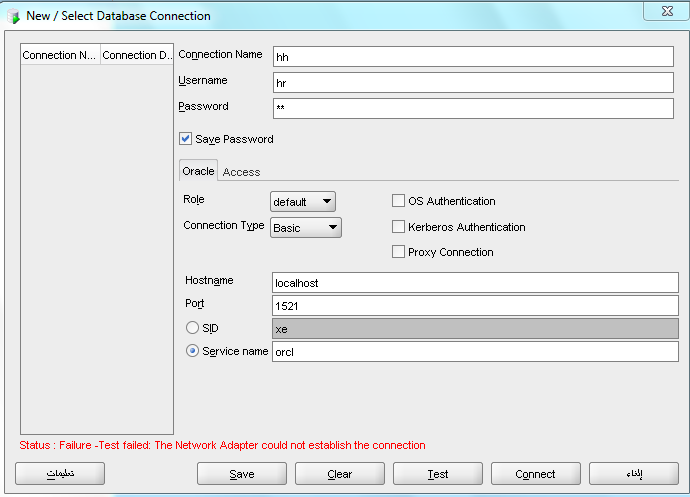Uncheck the Save Password checkbox
The width and height of the screenshot is (690, 497).
click(x=185, y=139)
